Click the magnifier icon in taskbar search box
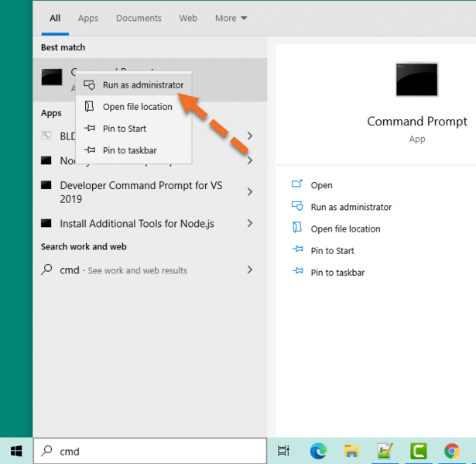476x464 pixels. [46, 451]
